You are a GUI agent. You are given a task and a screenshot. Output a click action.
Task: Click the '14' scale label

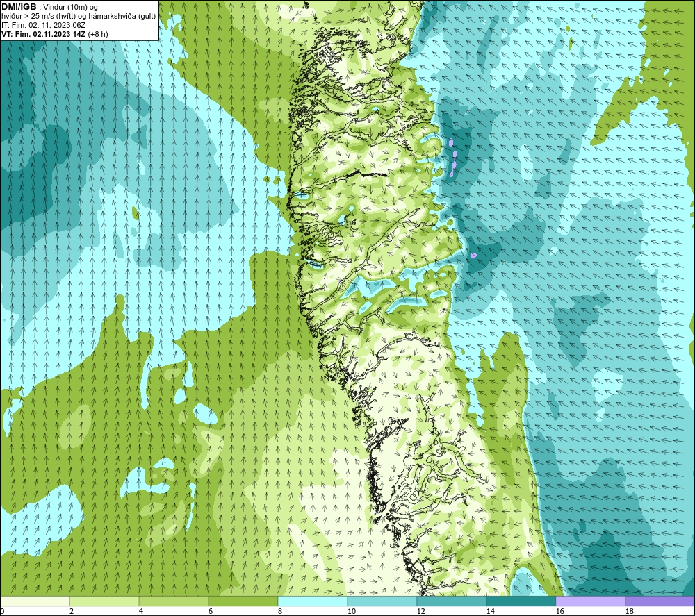point(490,612)
